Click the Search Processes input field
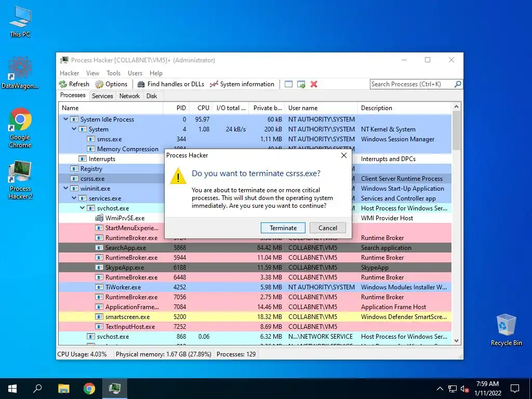This screenshot has height=399, width=532. pyautogui.click(x=412, y=84)
